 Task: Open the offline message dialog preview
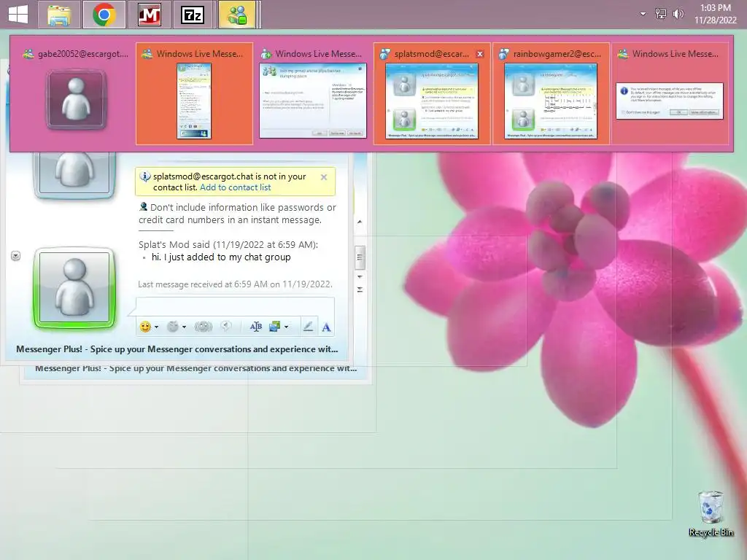click(x=670, y=94)
